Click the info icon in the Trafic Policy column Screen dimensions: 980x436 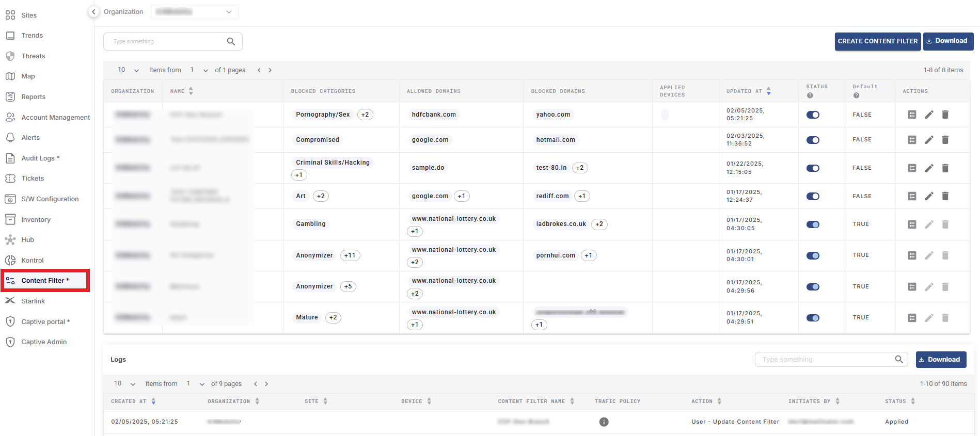604,422
